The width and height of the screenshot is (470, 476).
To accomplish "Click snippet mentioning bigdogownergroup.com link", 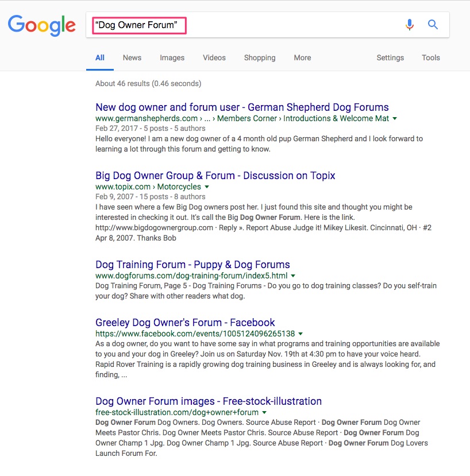I will pos(263,223).
